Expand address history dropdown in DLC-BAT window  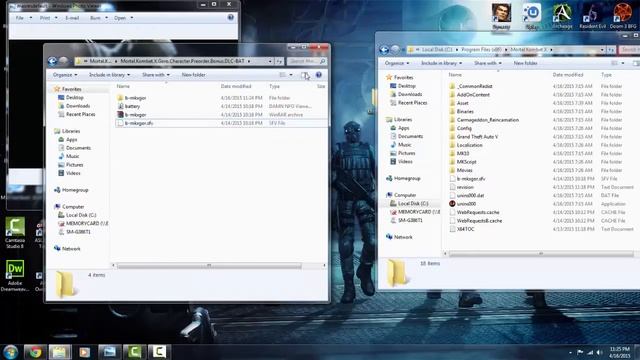[x=270, y=61]
